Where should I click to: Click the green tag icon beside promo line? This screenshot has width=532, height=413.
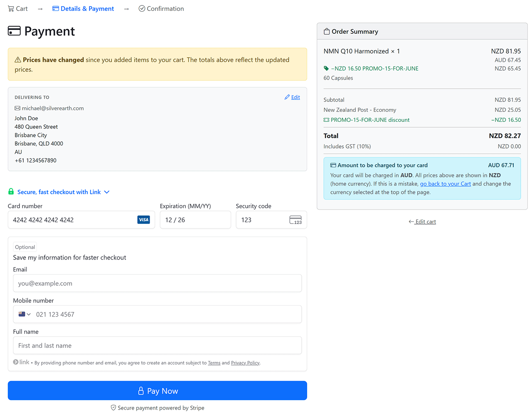pyautogui.click(x=326, y=69)
